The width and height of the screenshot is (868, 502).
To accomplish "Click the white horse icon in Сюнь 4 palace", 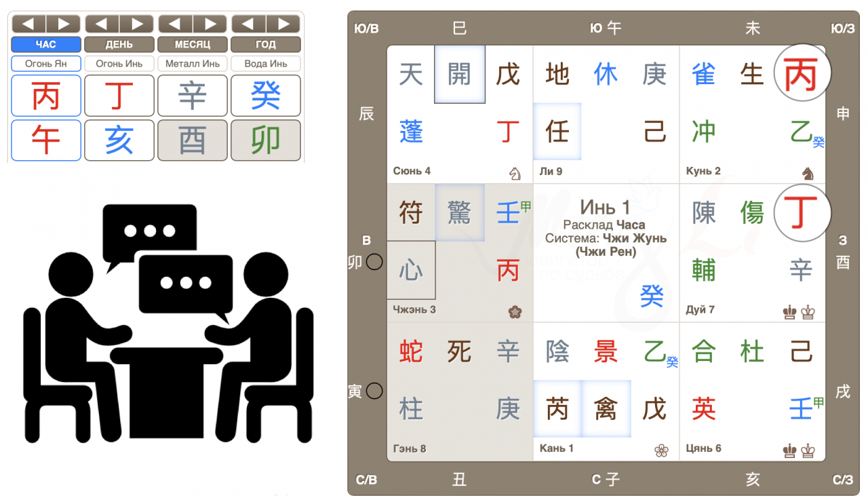I will tap(515, 174).
